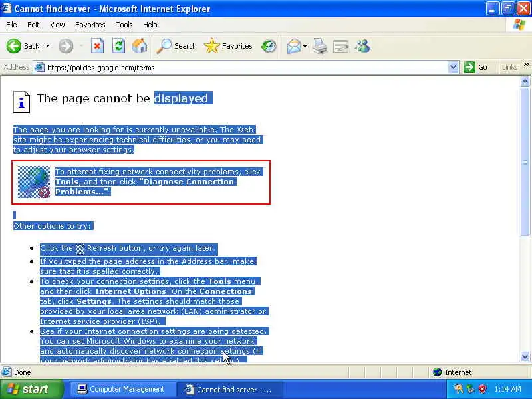The width and height of the screenshot is (532, 399).
Task: Click the bold 'Diagnose Connection Problems...' text
Action: [144, 186]
